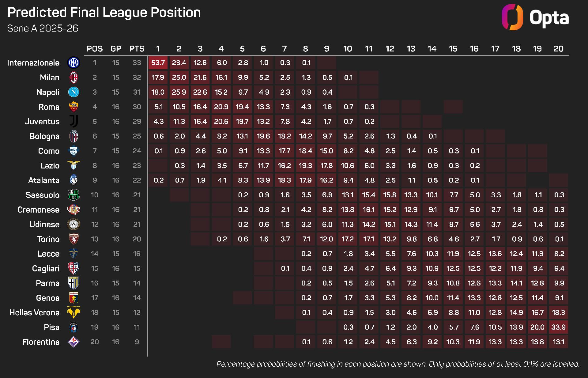
Task: Click the Roma club crest
Action: point(73,107)
